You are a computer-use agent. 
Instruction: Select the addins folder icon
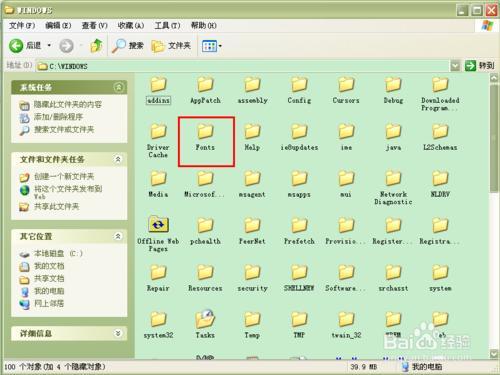click(158, 85)
